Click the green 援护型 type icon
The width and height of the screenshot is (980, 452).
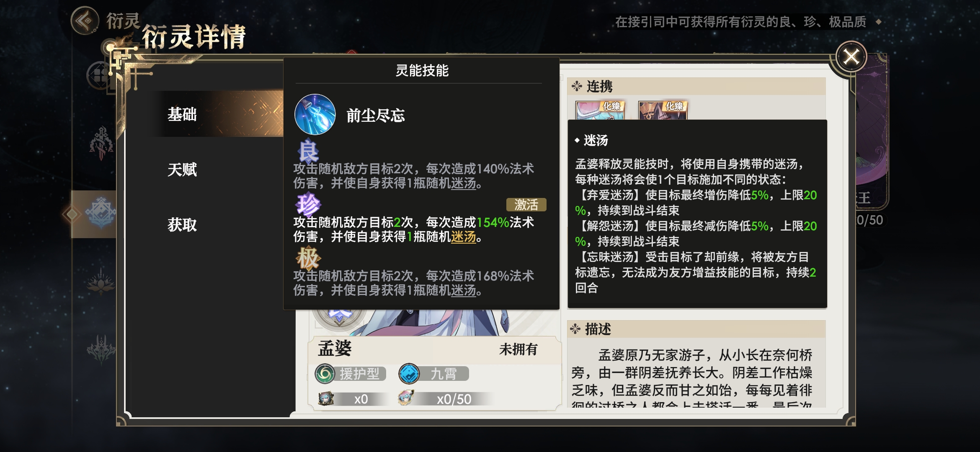325,374
